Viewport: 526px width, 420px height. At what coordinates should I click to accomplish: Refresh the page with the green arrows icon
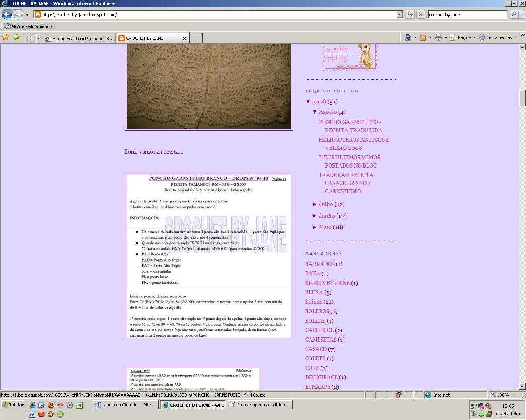pos(410,15)
